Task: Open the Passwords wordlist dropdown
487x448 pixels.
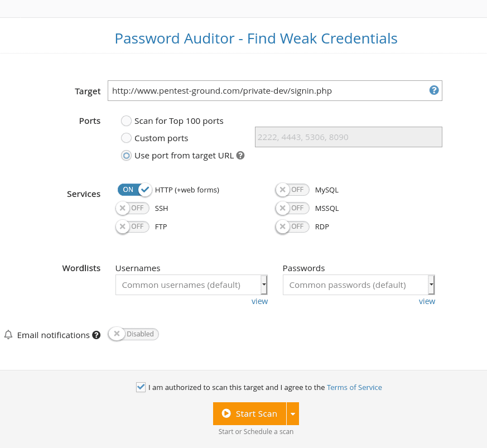Action: click(431, 285)
